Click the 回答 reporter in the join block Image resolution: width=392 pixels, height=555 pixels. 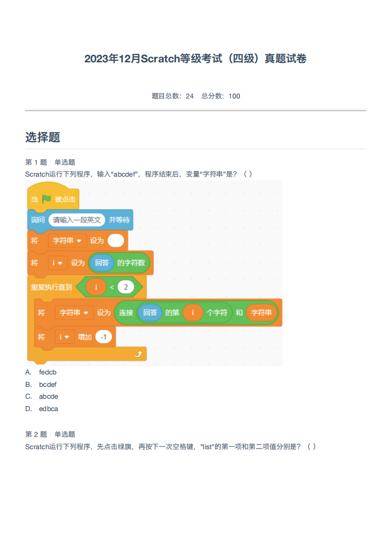click(x=150, y=313)
